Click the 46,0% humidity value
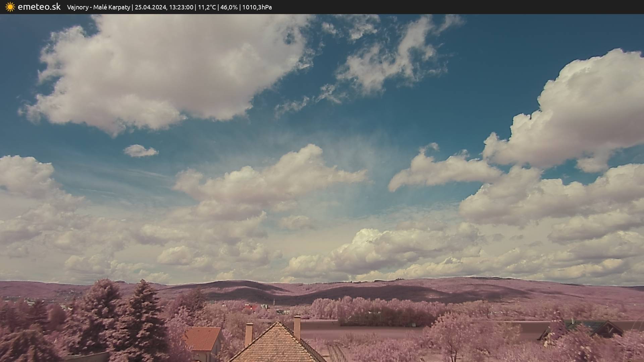 click(229, 7)
